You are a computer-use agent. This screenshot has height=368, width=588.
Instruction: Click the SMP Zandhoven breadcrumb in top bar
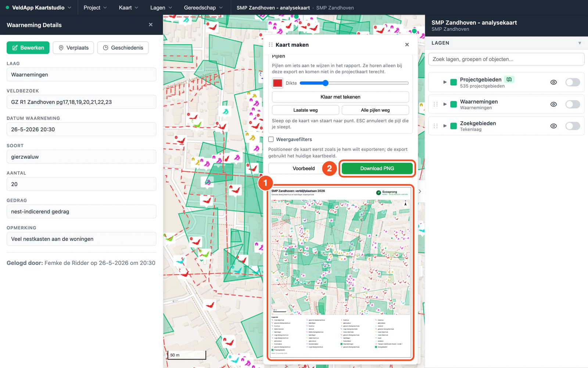pos(335,8)
